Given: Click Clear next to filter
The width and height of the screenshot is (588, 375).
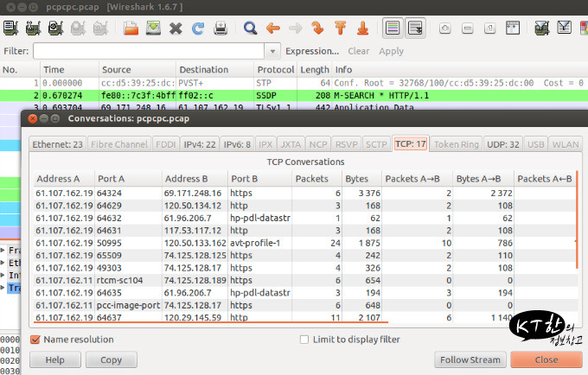Looking at the screenshot, I should [x=359, y=51].
